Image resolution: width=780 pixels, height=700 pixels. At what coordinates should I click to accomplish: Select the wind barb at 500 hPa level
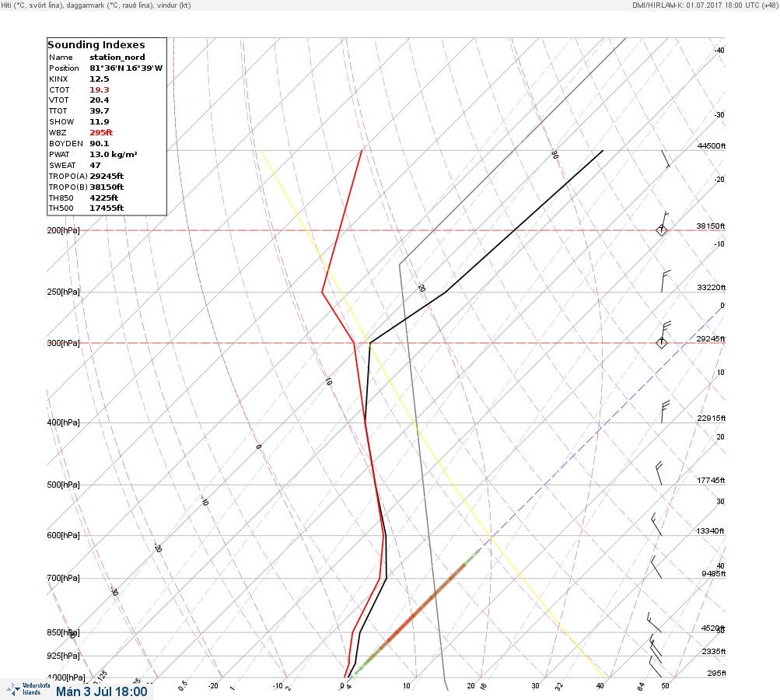659,473
